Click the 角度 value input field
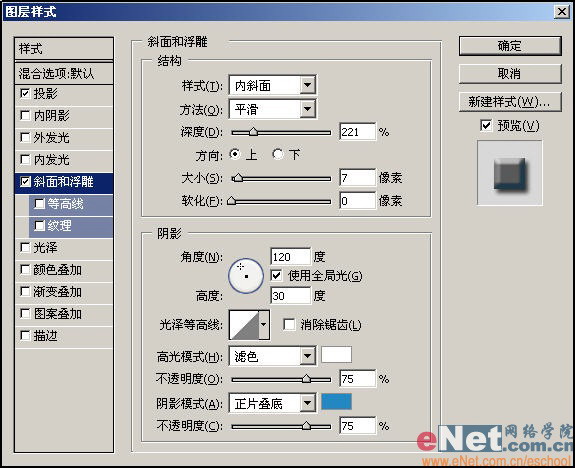Viewport: 575px width, 468px height. point(290,257)
